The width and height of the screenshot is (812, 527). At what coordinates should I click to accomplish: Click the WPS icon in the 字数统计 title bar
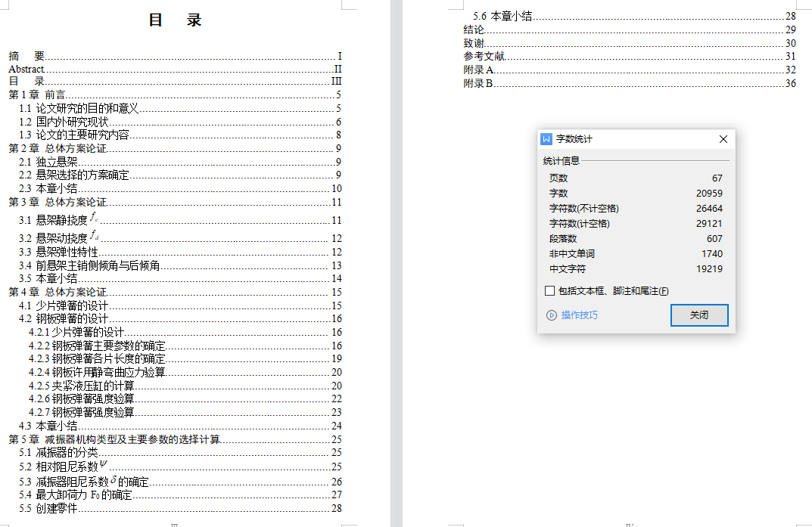[x=546, y=139]
